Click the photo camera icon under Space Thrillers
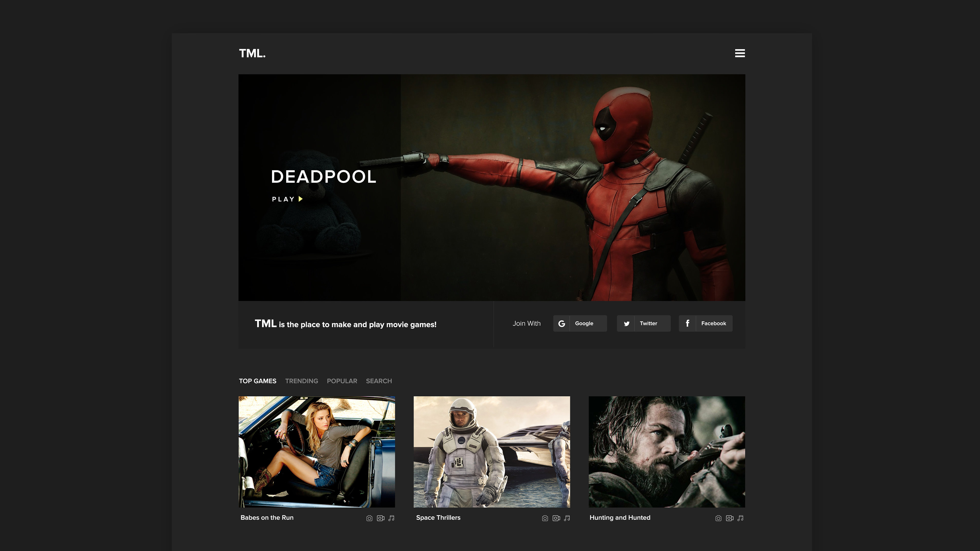 click(545, 518)
